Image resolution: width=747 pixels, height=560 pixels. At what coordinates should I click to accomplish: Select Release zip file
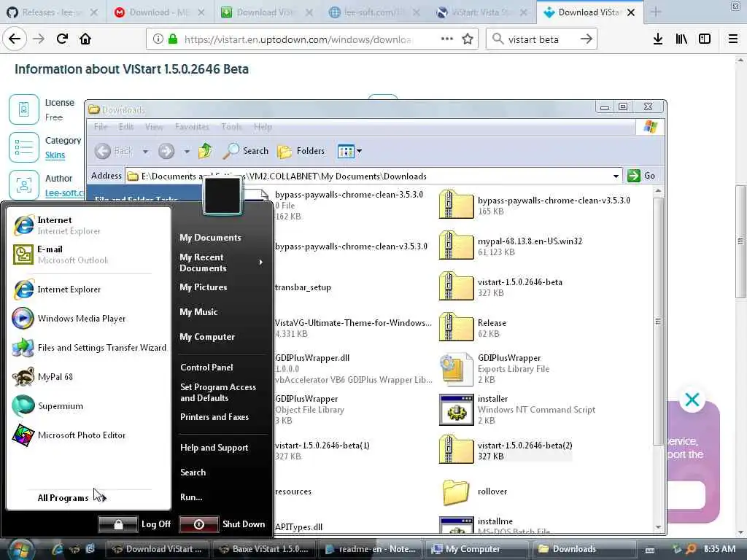(473, 327)
